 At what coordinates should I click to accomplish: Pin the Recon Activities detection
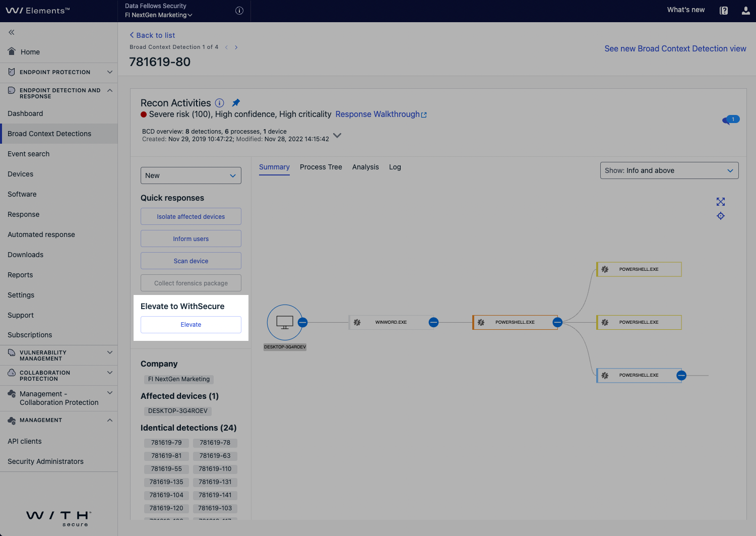click(235, 102)
